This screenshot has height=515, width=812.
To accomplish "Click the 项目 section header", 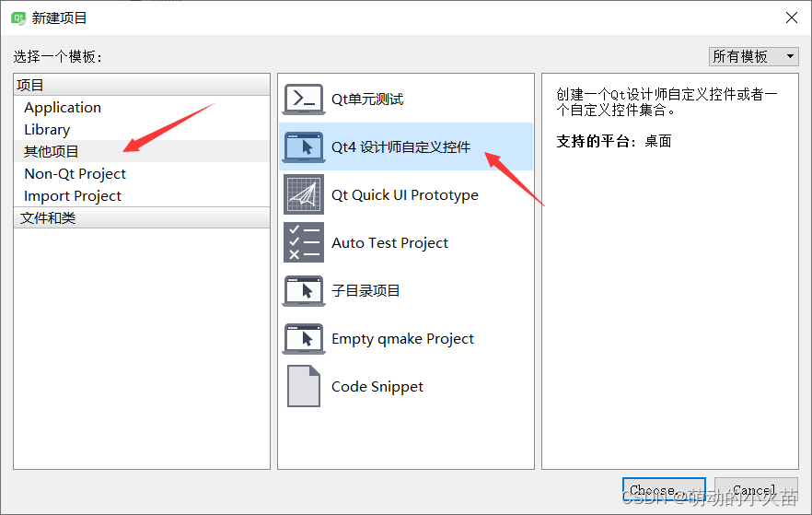I will [x=142, y=85].
